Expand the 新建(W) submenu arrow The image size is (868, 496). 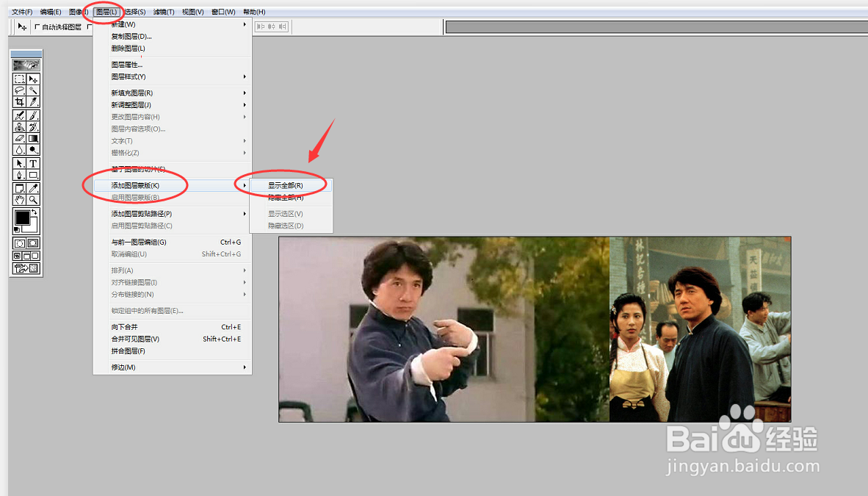click(x=245, y=24)
